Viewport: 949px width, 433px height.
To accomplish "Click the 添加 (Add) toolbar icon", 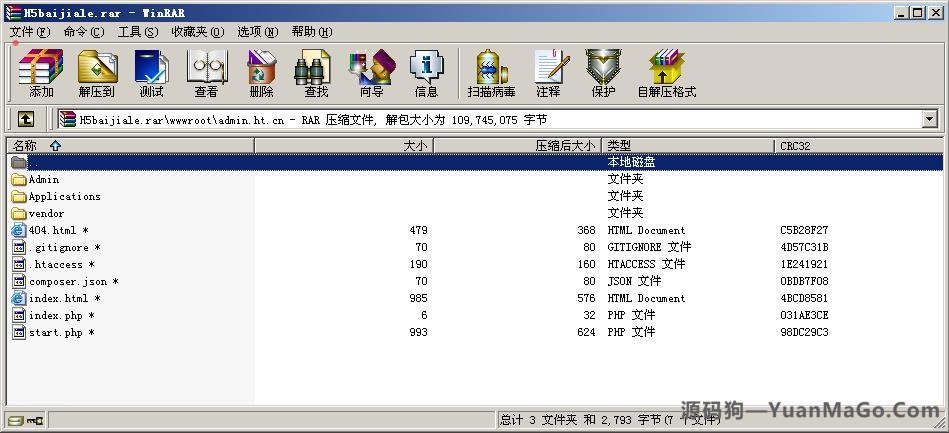I will tap(41, 67).
